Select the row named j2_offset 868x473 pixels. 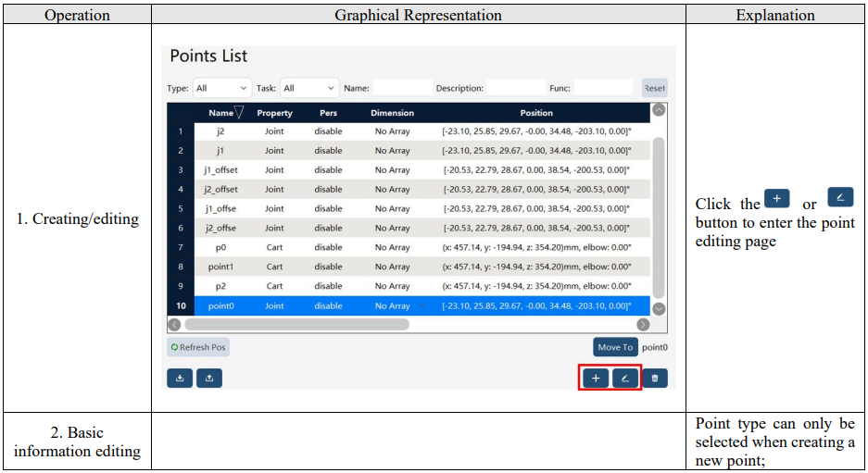point(409,189)
